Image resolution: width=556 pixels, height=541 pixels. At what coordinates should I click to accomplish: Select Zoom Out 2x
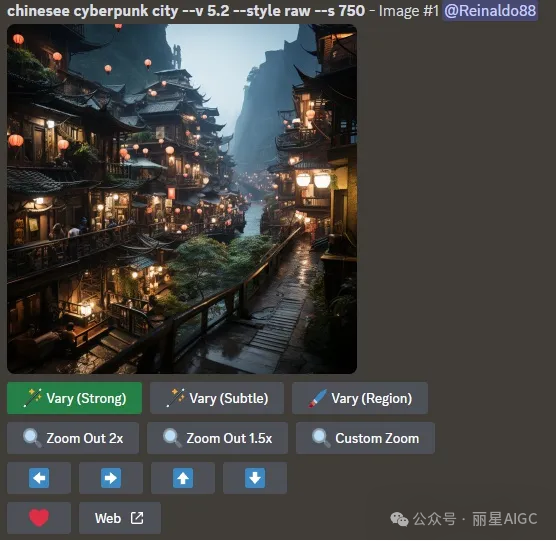73,438
